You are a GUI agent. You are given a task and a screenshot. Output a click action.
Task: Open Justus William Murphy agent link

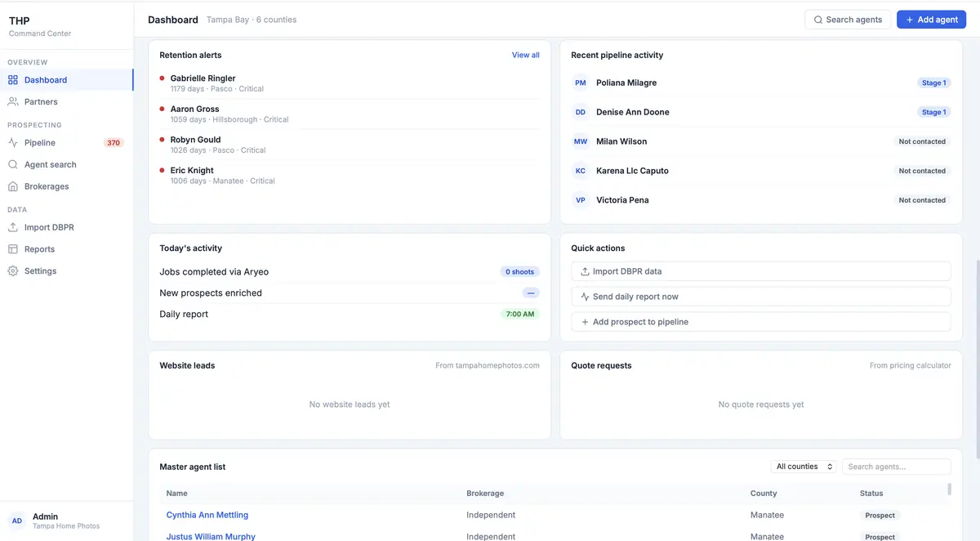[x=211, y=537]
